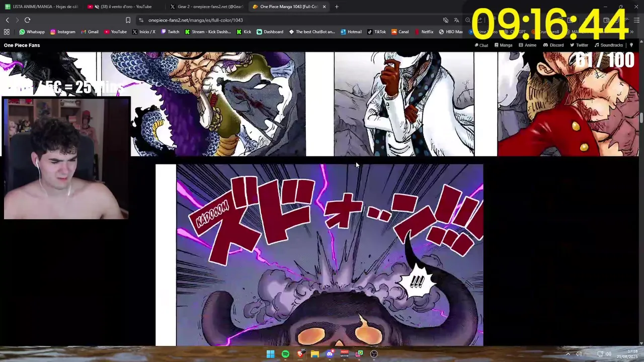Open the Kick bookmark
Screen dimensions: 644x362
pyautogui.click(x=244, y=32)
